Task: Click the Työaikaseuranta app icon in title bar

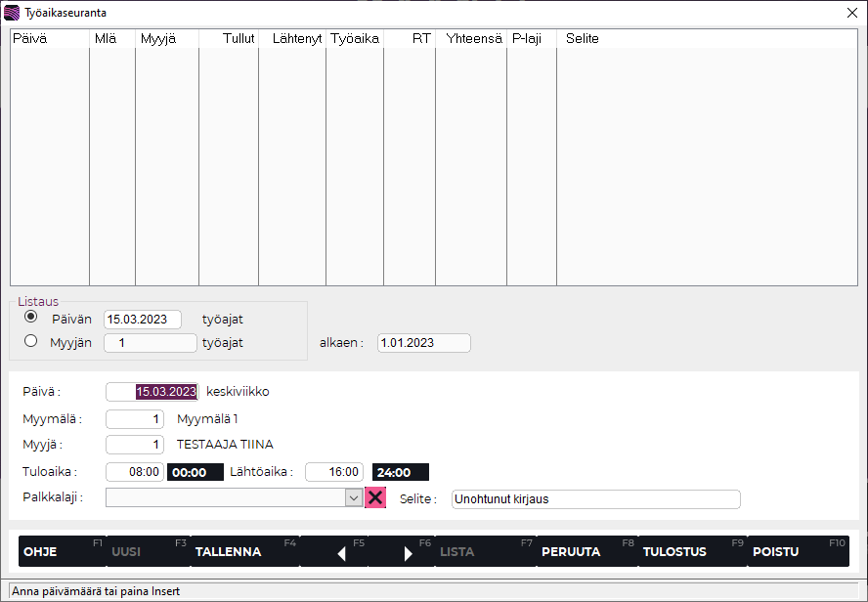Action: pyautogui.click(x=12, y=13)
